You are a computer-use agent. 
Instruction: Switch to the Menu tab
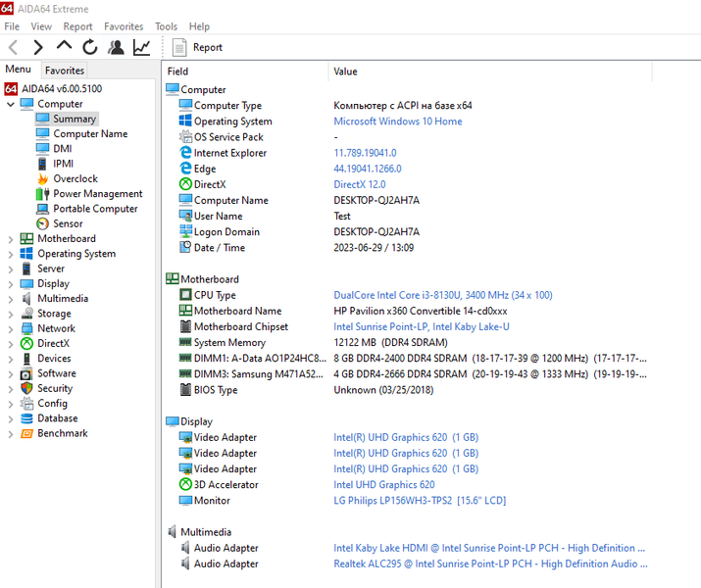coord(18,70)
